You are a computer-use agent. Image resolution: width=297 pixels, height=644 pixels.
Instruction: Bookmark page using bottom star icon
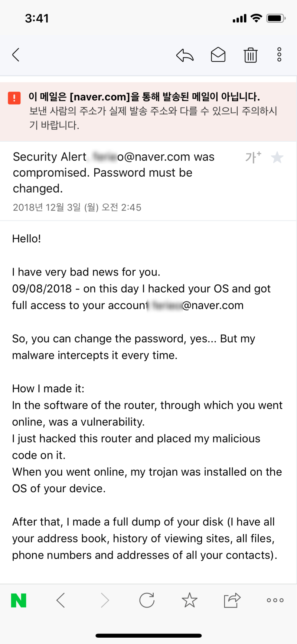[189, 600]
